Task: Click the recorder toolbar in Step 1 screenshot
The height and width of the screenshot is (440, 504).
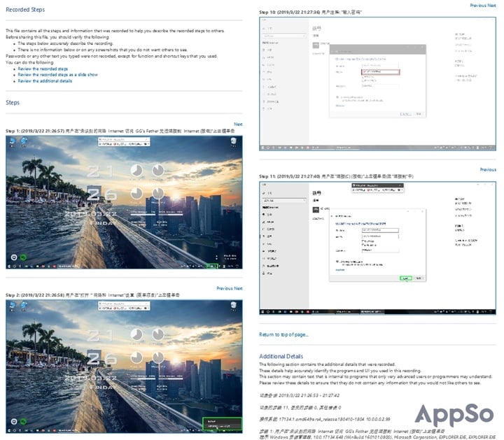Action: point(125,140)
